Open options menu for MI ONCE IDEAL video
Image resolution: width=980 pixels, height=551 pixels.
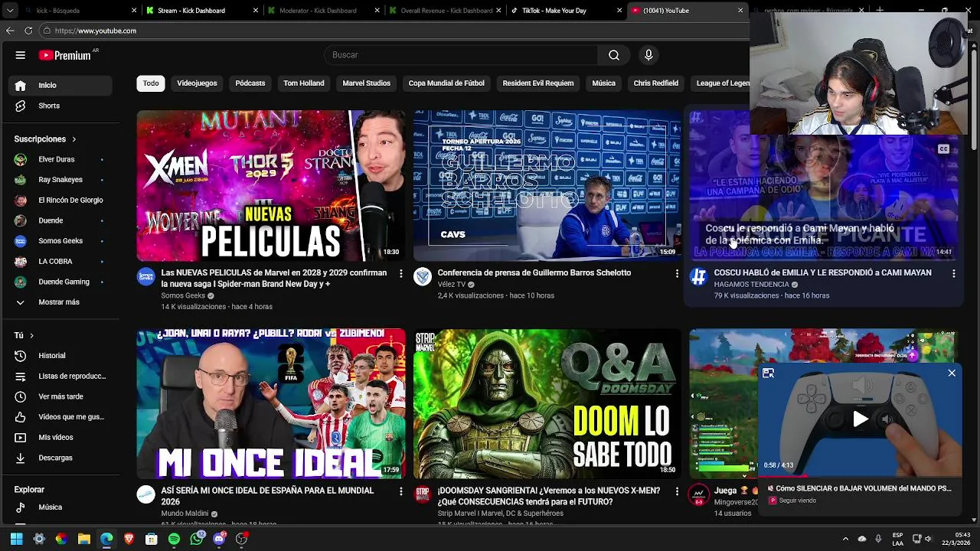(x=400, y=491)
